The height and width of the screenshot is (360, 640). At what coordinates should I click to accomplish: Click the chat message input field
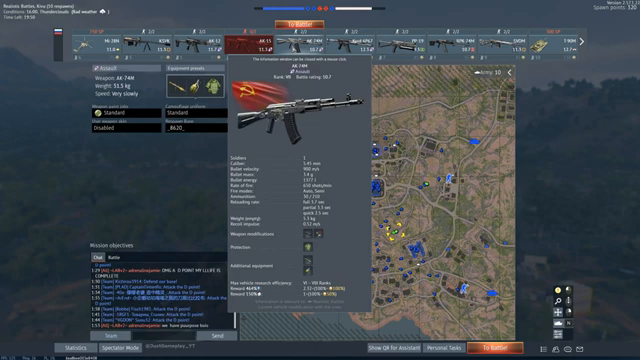click(164, 336)
